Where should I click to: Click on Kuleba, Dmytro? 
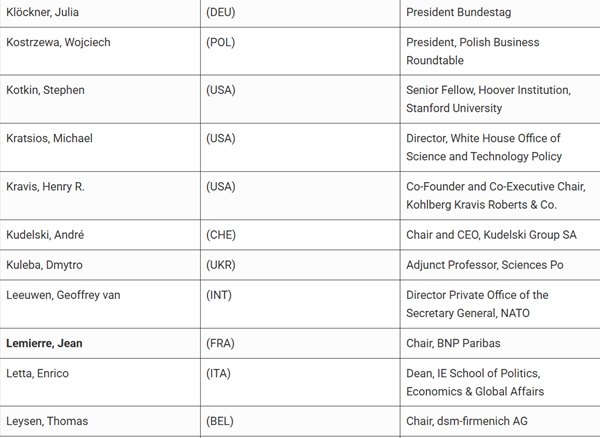44,265
